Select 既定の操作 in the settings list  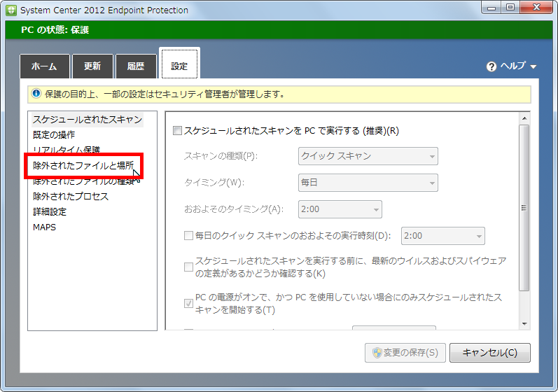54,135
